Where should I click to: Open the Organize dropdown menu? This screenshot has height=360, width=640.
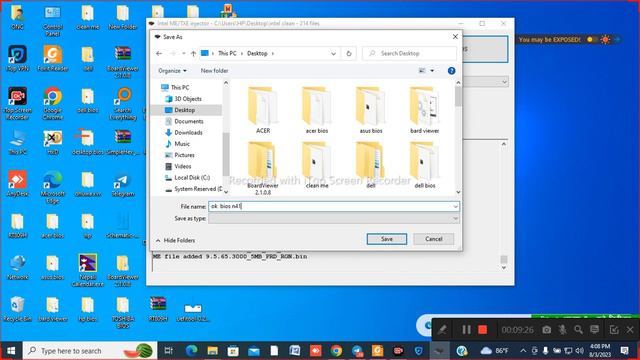[172, 71]
